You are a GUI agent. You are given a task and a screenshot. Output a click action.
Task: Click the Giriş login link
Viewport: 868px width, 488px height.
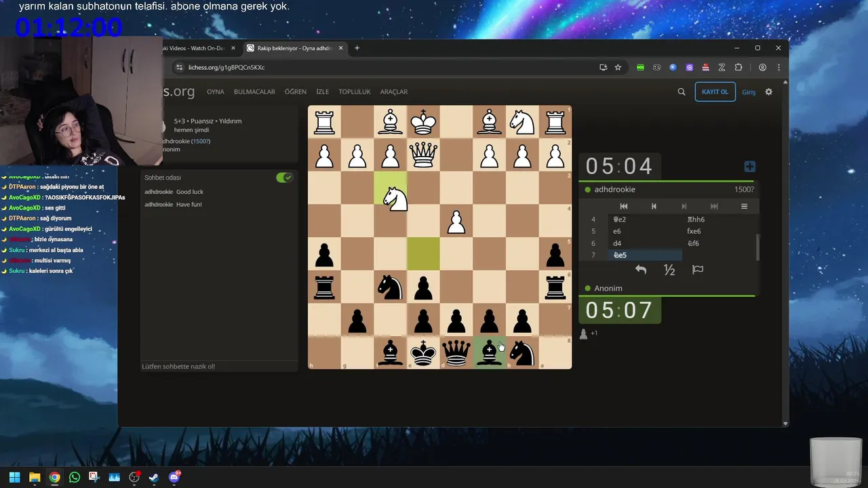click(x=749, y=92)
